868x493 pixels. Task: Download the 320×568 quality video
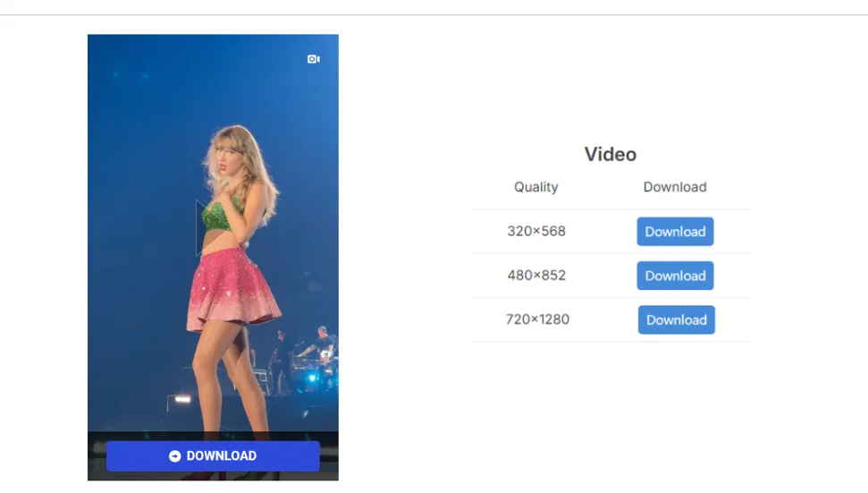[675, 232]
